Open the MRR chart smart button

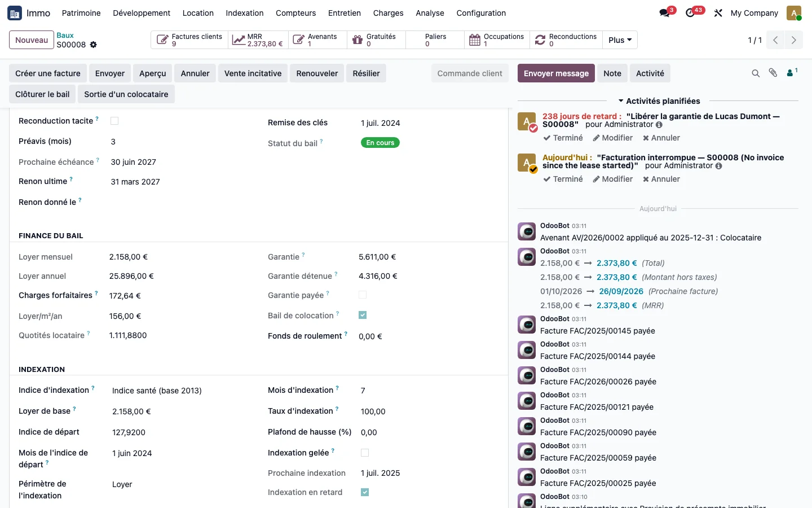click(258, 40)
